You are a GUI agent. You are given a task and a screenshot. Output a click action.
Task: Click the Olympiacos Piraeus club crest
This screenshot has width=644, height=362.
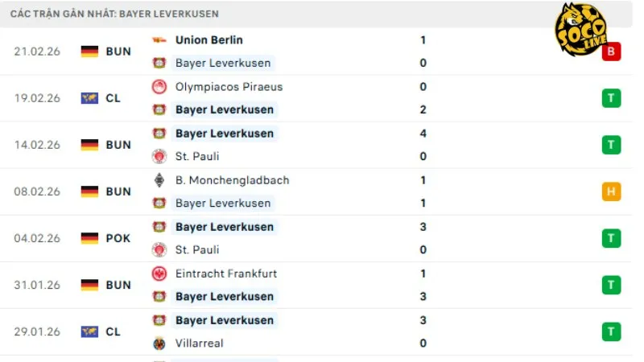(x=159, y=87)
